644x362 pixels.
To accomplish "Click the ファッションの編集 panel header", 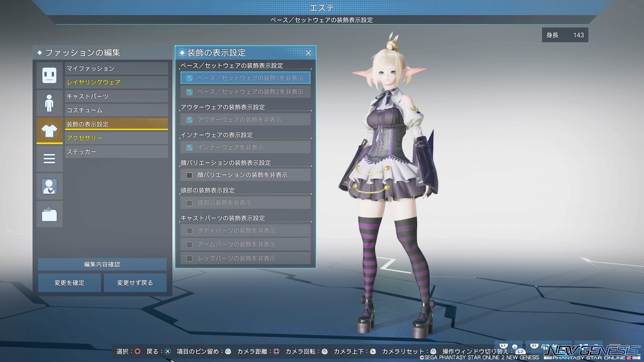I will pyautogui.click(x=102, y=53).
